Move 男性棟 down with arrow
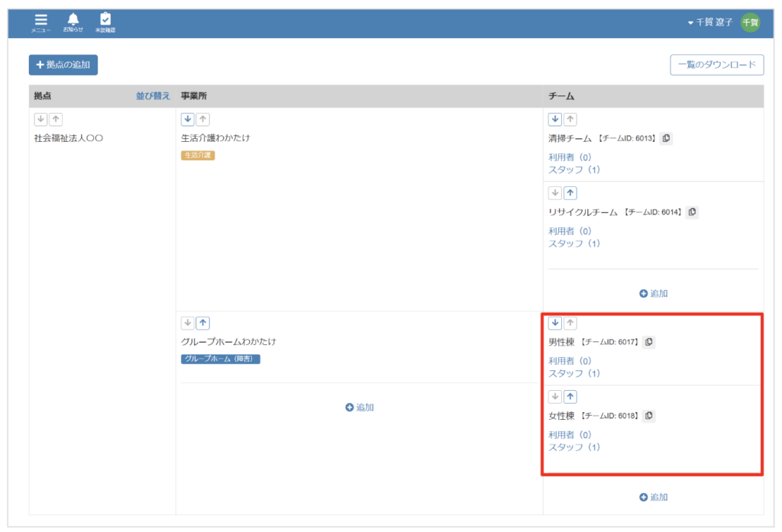 coord(555,323)
